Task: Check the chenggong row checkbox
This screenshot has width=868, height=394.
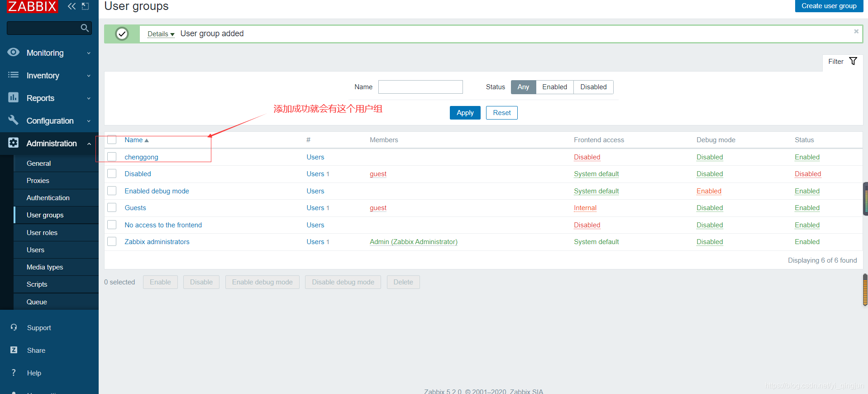Action: pyautogui.click(x=112, y=157)
